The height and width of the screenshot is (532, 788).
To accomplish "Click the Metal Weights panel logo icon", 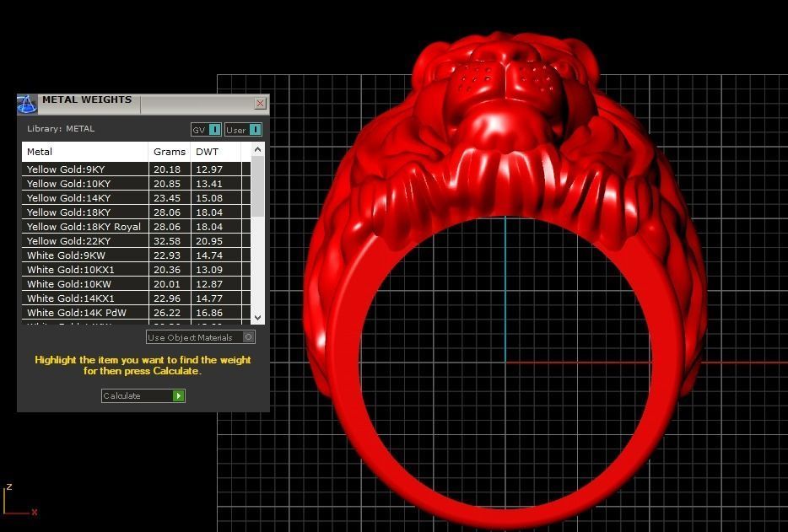I will (x=27, y=104).
